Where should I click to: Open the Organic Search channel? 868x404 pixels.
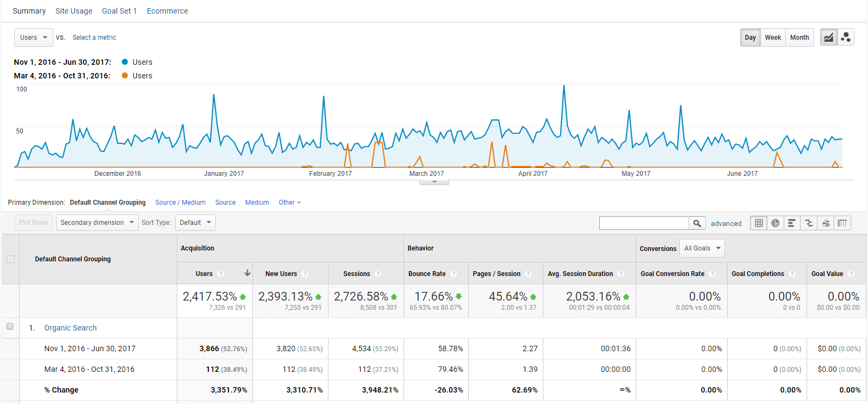coord(71,328)
